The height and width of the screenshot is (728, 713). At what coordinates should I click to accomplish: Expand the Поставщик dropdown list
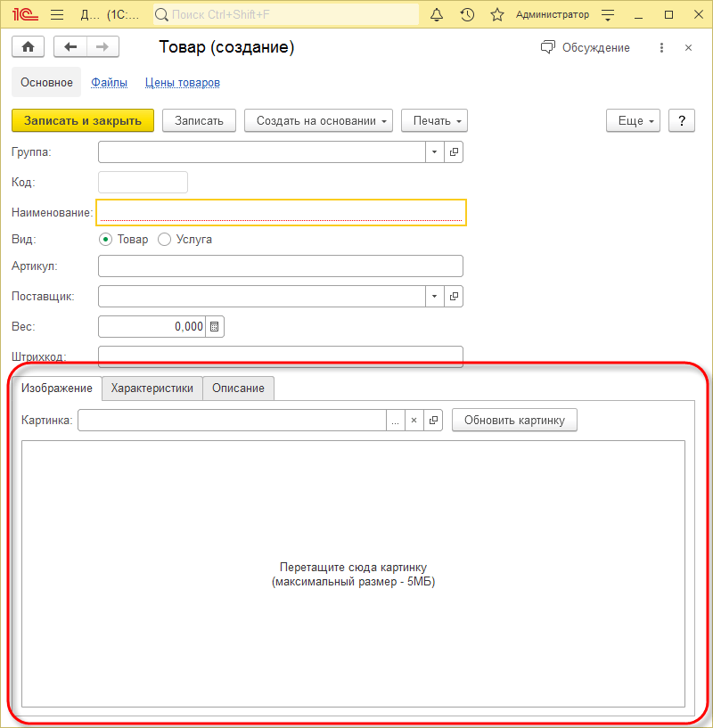pyautogui.click(x=435, y=296)
